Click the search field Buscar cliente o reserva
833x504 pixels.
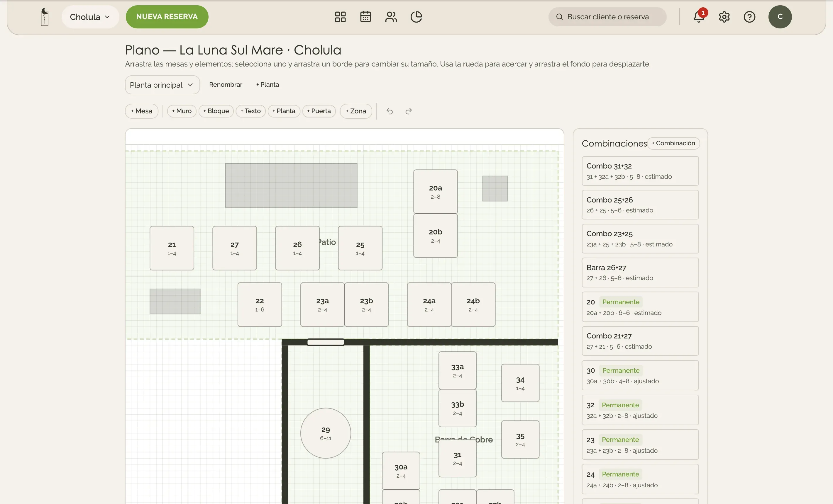pos(607,17)
